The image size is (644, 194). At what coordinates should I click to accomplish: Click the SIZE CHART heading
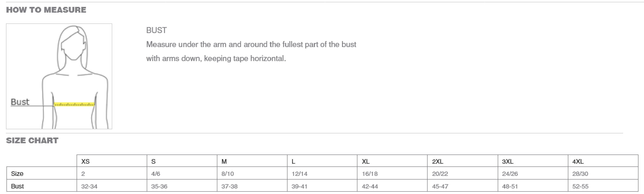32,141
